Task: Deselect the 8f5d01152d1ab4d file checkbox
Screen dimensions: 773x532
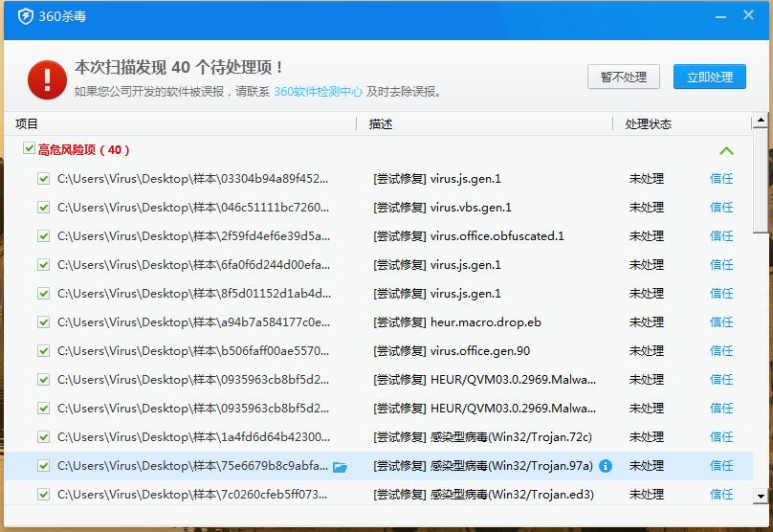Action: tap(43, 294)
